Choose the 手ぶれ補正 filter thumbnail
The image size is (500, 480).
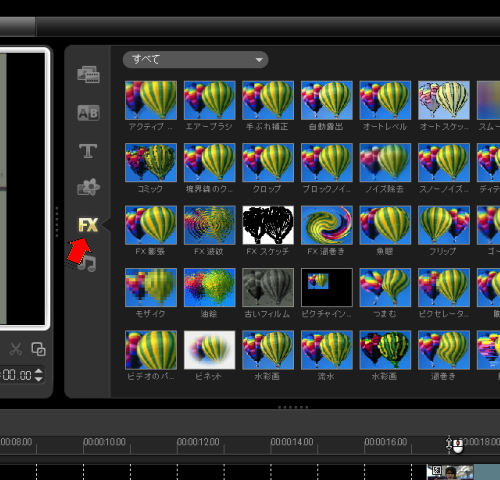[268, 100]
